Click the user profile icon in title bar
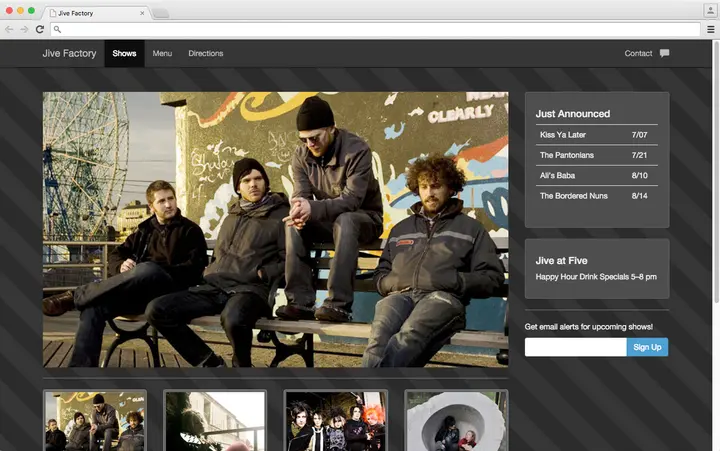The height and width of the screenshot is (451, 720). pos(710,11)
